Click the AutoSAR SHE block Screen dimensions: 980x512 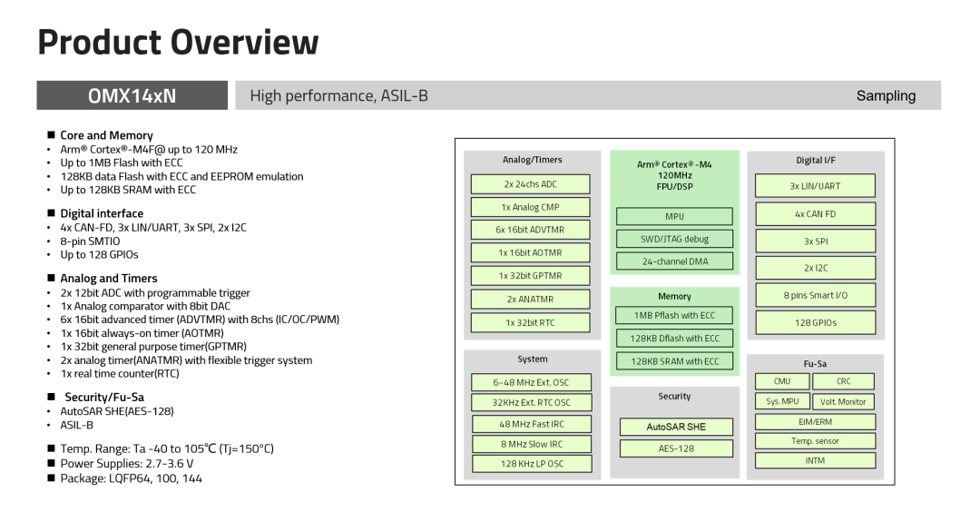coord(676,427)
